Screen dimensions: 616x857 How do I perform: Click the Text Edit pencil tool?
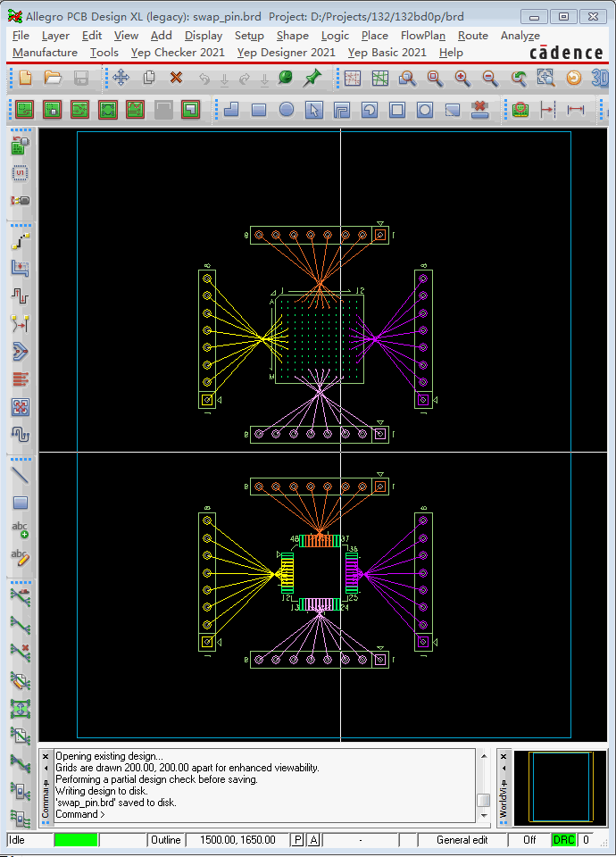pyautogui.click(x=21, y=557)
